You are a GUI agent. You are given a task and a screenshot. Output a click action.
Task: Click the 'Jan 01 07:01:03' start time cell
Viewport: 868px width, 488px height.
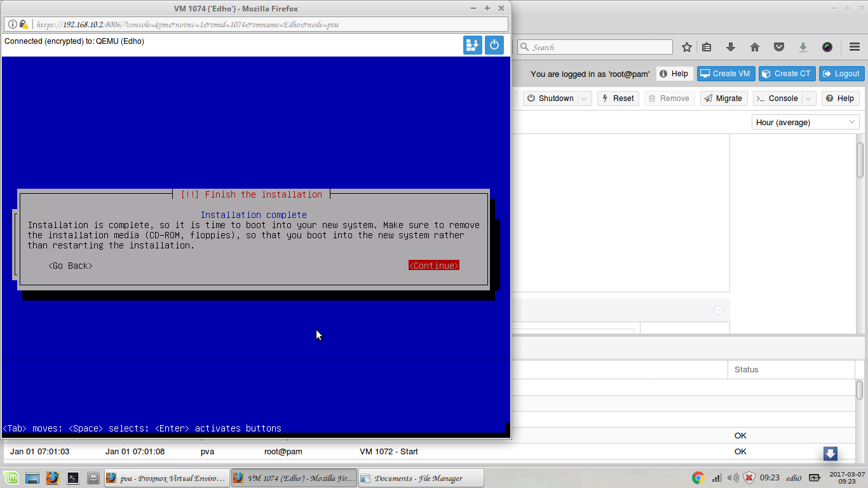39,452
